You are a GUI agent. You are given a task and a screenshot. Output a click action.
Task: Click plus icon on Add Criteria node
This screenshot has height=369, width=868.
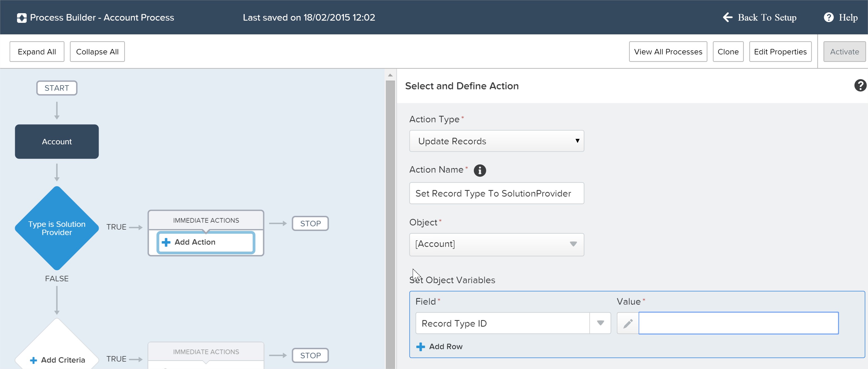(x=33, y=360)
